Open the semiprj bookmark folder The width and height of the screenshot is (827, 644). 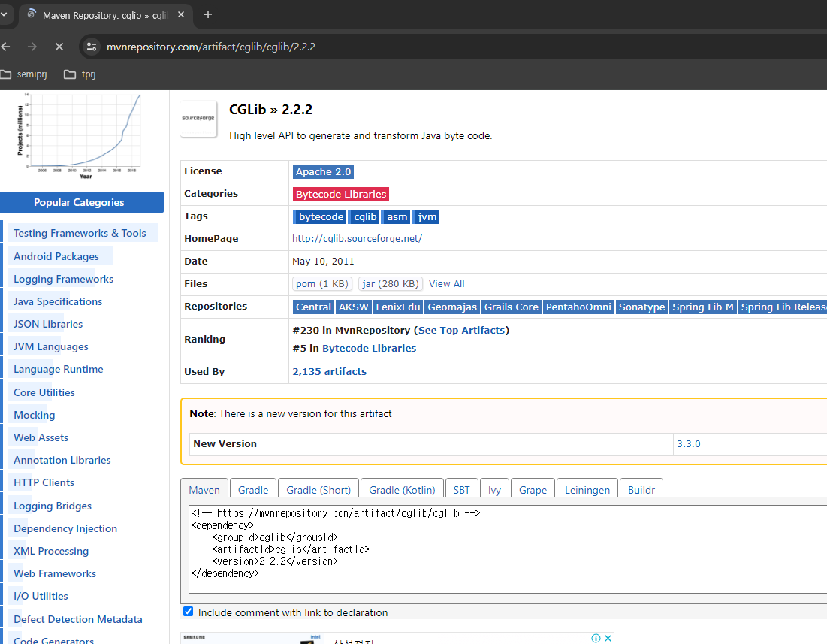point(24,74)
